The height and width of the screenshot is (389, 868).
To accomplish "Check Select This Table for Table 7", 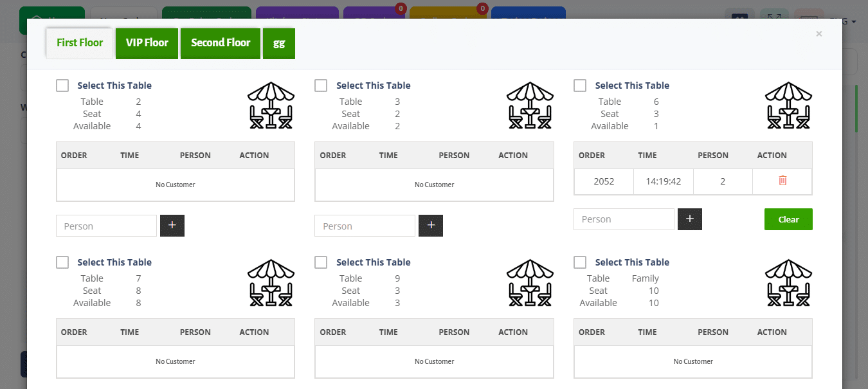I will pyautogui.click(x=62, y=262).
